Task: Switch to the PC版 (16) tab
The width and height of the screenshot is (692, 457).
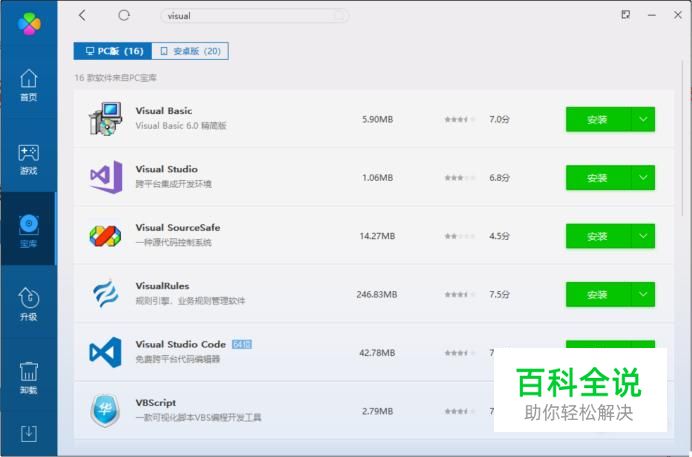Action: (x=113, y=51)
